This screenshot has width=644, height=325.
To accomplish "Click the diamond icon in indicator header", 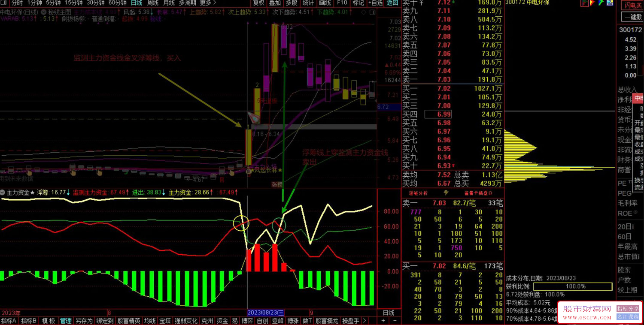I will 364,12.
